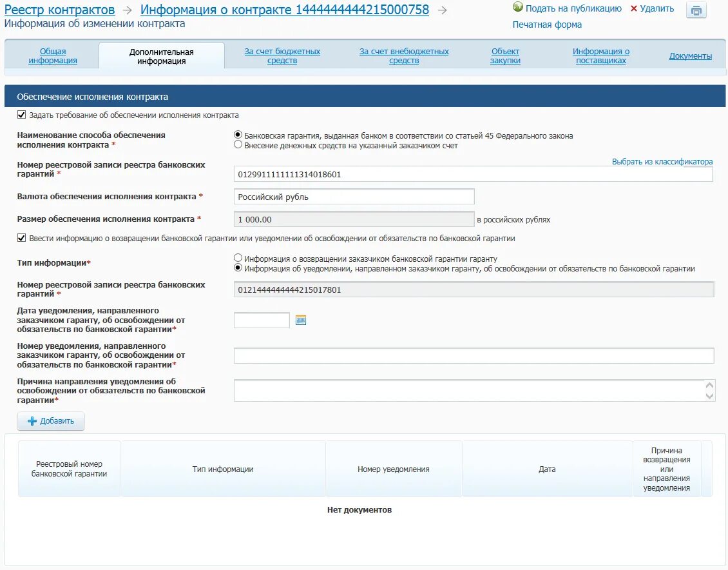Select 'Банковская гарантия, выданная банком' radio option
Screen dimensions: 728x570
click(x=238, y=135)
